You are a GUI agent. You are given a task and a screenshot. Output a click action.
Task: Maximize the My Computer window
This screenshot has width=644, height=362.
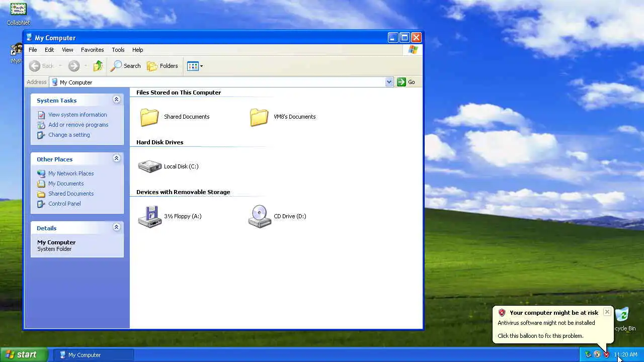(405, 38)
